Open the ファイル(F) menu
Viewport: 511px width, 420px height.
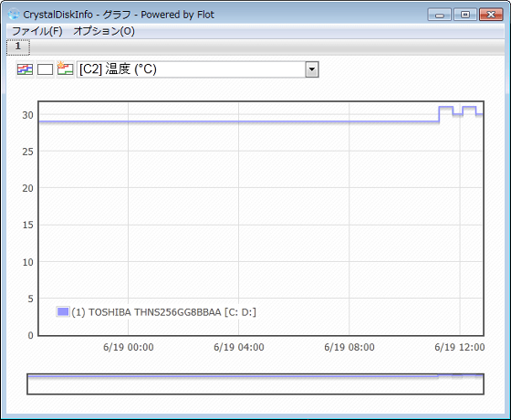click(37, 31)
